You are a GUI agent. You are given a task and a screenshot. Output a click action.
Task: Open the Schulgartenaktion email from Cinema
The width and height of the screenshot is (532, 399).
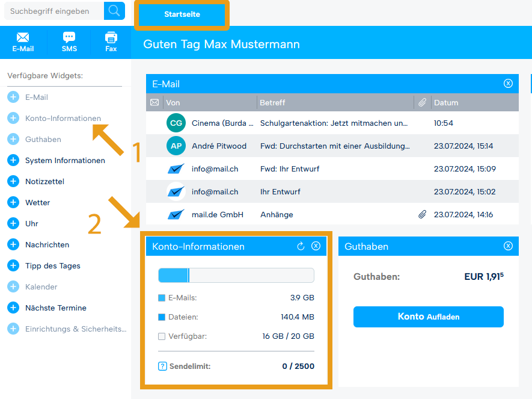(332, 123)
